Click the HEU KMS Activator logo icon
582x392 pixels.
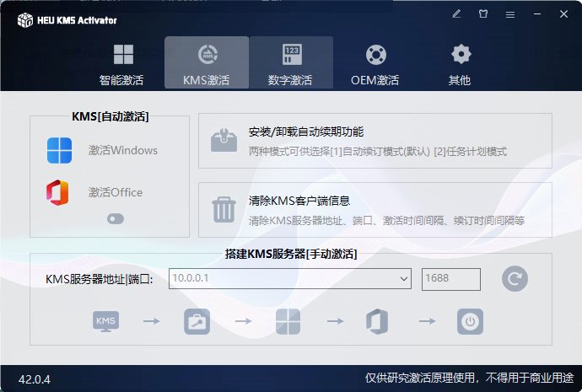[x=25, y=20]
